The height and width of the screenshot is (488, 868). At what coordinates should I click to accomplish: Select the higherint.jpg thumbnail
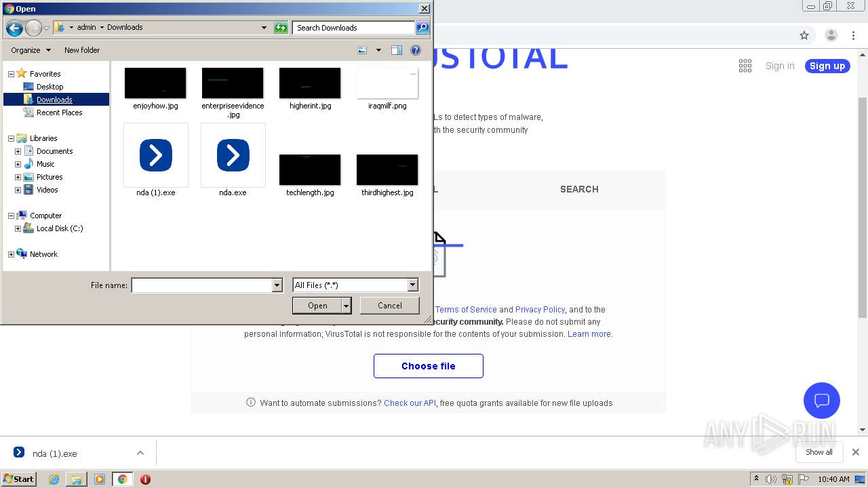pos(310,83)
